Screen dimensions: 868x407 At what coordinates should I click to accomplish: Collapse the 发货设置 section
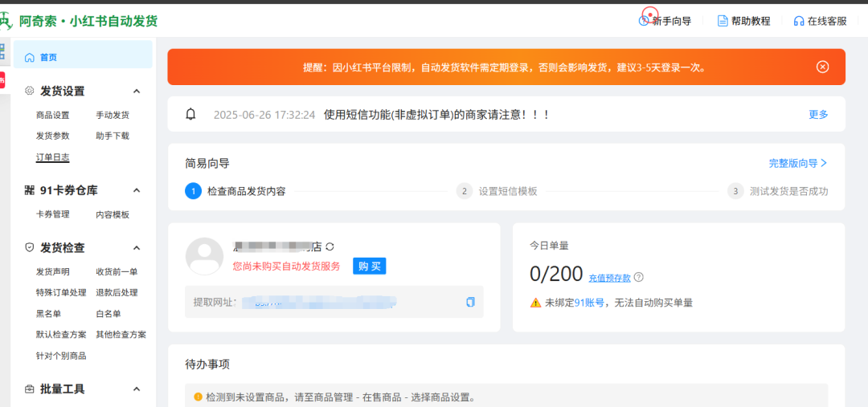coord(137,92)
